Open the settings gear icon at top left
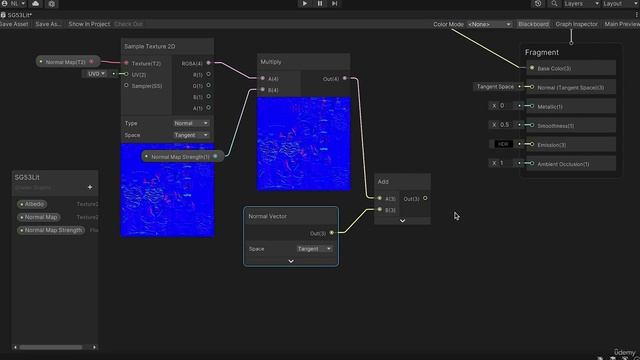This screenshot has width=640, height=360. pos(51,4)
